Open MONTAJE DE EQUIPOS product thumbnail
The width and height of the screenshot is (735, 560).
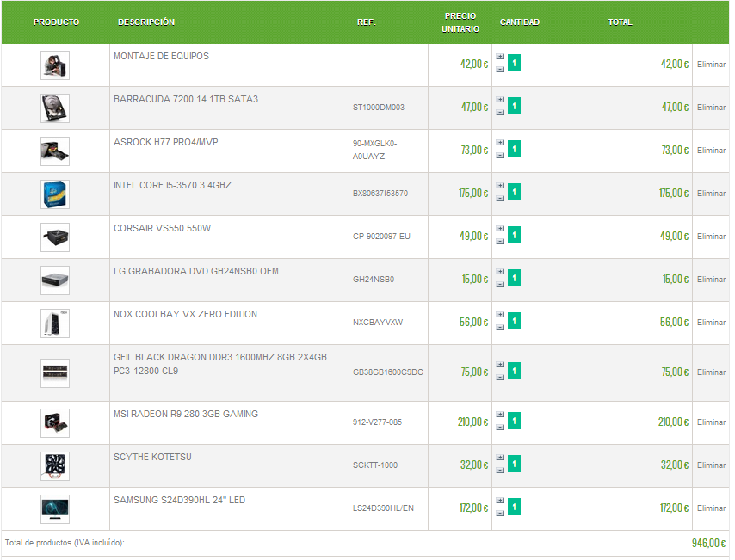click(55, 65)
